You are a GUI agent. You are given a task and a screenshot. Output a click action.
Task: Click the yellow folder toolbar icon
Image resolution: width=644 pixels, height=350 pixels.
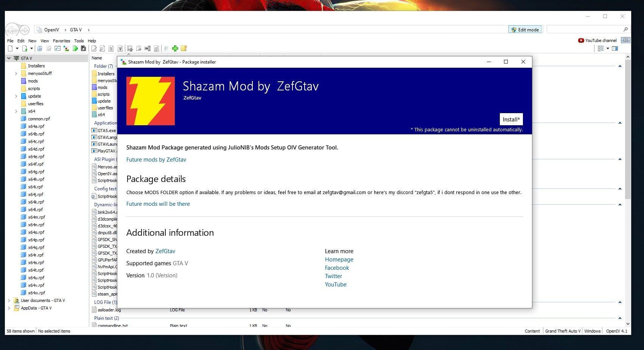click(x=184, y=48)
